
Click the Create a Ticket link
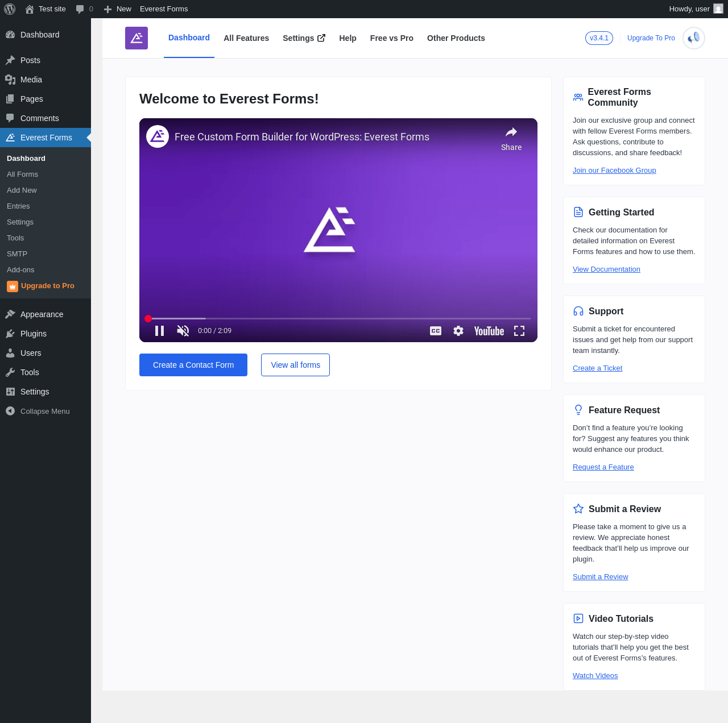[597, 368]
